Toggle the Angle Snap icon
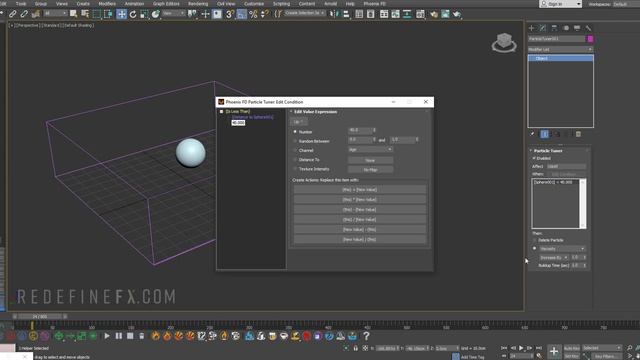The width and height of the screenshot is (640, 360). click(242, 14)
